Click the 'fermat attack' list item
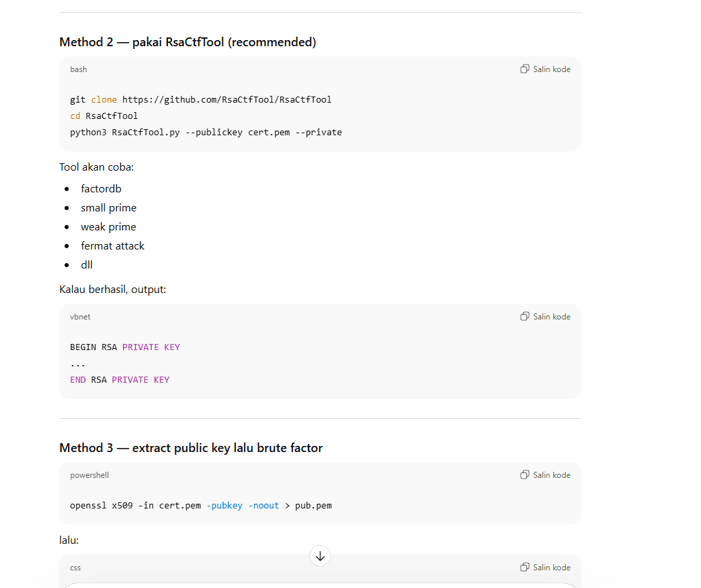The image size is (701, 588). click(x=113, y=246)
